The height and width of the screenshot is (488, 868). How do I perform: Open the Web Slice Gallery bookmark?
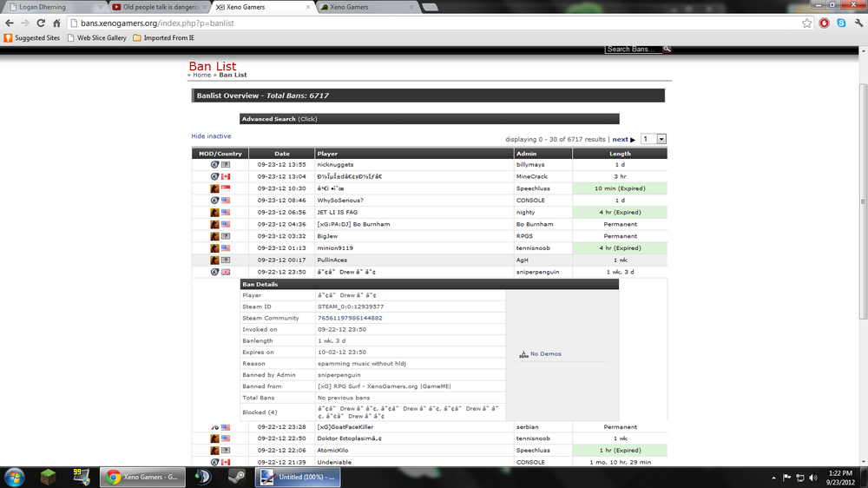tap(97, 37)
